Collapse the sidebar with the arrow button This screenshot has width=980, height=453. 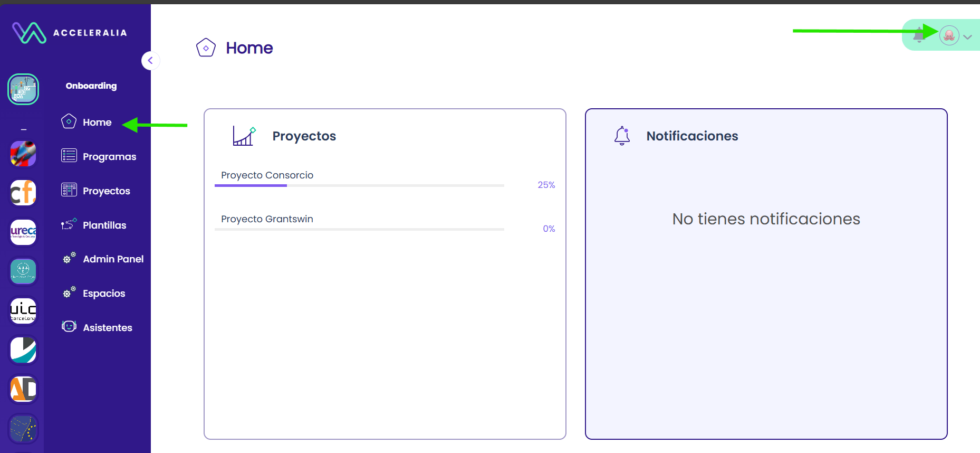(x=150, y=60)
